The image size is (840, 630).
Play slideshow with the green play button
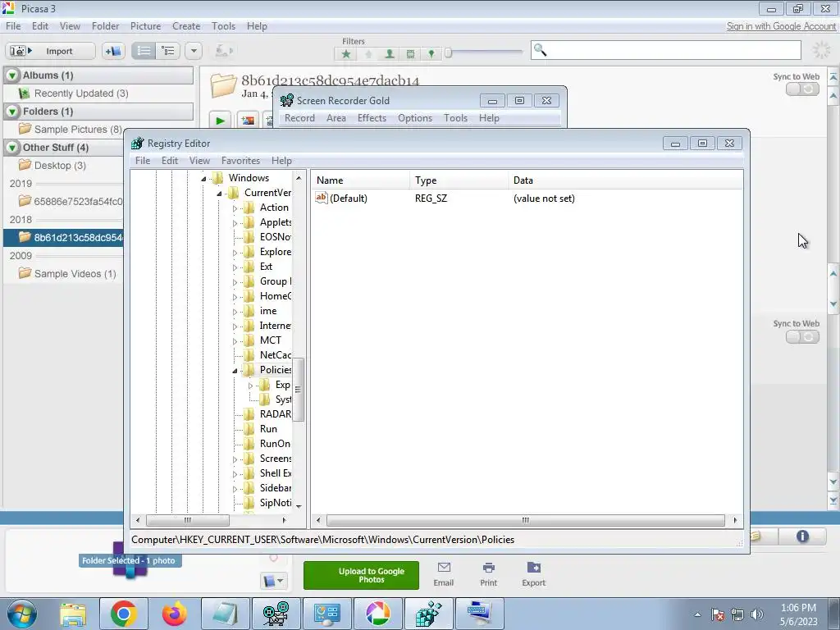point(220,121)
